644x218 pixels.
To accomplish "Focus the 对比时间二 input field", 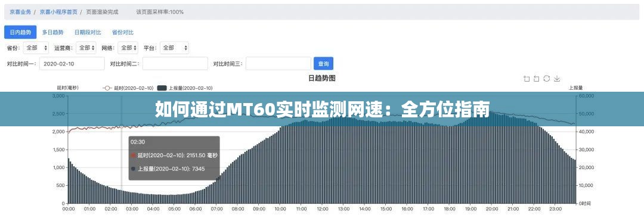I will tap(175, 64).
